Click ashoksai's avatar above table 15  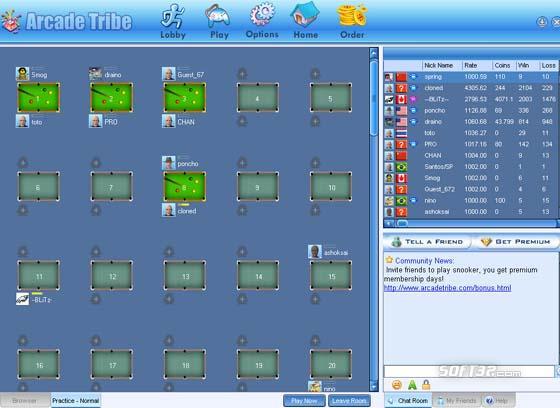tap(315, 252)
